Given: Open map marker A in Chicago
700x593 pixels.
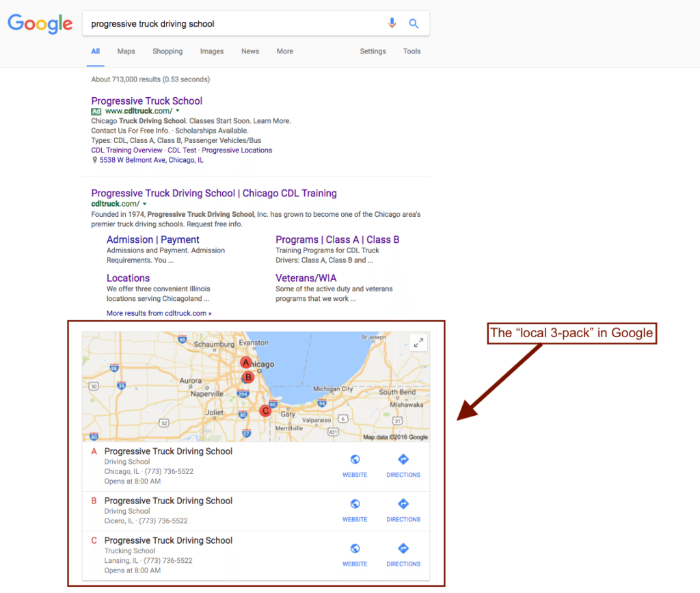Looking at the screenshot, I should tap(245, 363).
